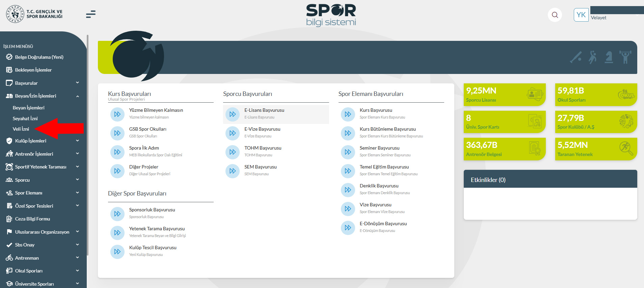Viewport: 644px width, 288px height.
Task: Click the search magnifier icon
Action: pyautogui.click(x=555, y=15)
